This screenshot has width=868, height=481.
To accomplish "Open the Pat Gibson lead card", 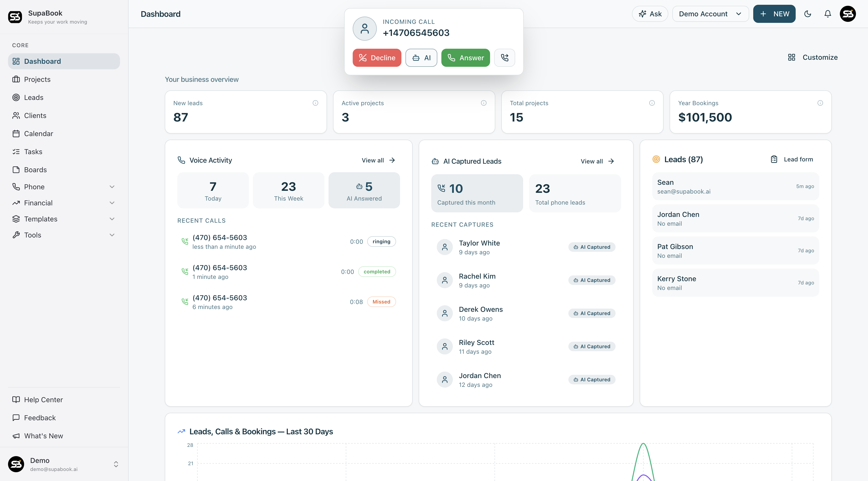I will pyautogui.click(x=735, y=251).
